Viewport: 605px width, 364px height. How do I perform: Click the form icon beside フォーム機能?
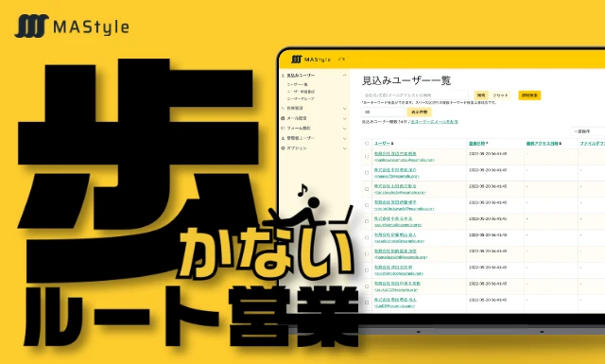(x=283, y=129)
